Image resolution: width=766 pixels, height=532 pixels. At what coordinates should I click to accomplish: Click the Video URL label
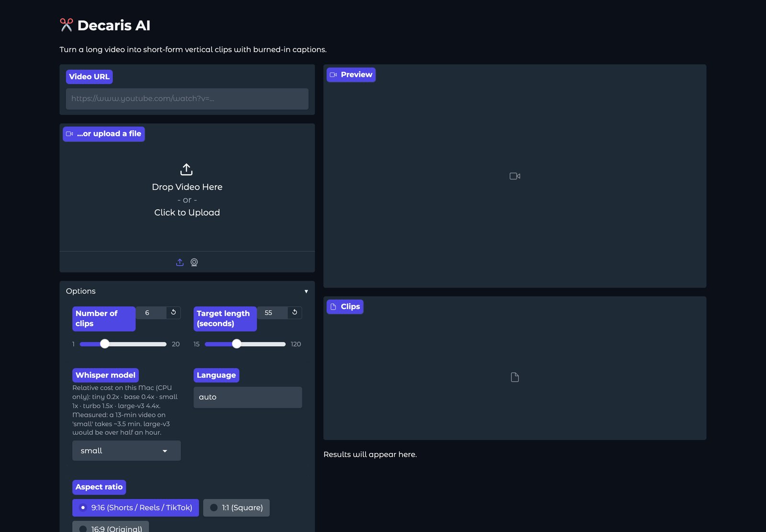89,77
